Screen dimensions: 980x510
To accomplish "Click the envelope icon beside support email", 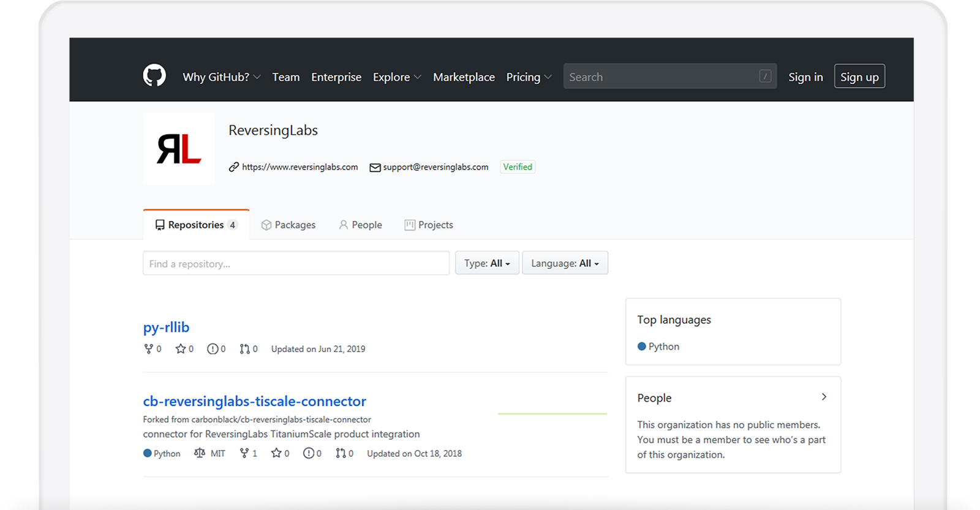I will click(x=375, y=168).
